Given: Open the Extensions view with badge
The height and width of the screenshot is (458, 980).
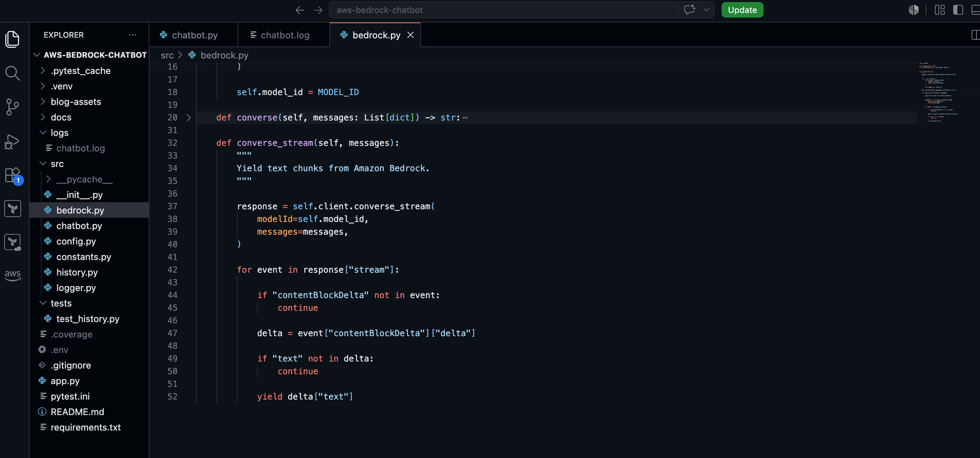Looking at the screenshot, I should tap(13, 175).
